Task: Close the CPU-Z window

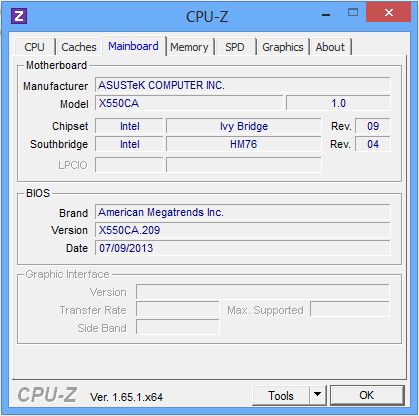Action: click(x=389, y=13)
